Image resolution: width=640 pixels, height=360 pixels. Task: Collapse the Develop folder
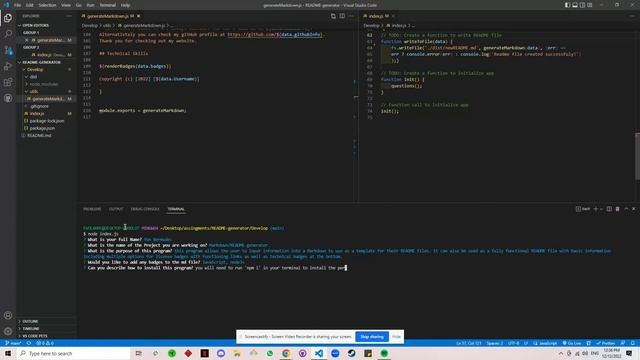coord(35,69)
